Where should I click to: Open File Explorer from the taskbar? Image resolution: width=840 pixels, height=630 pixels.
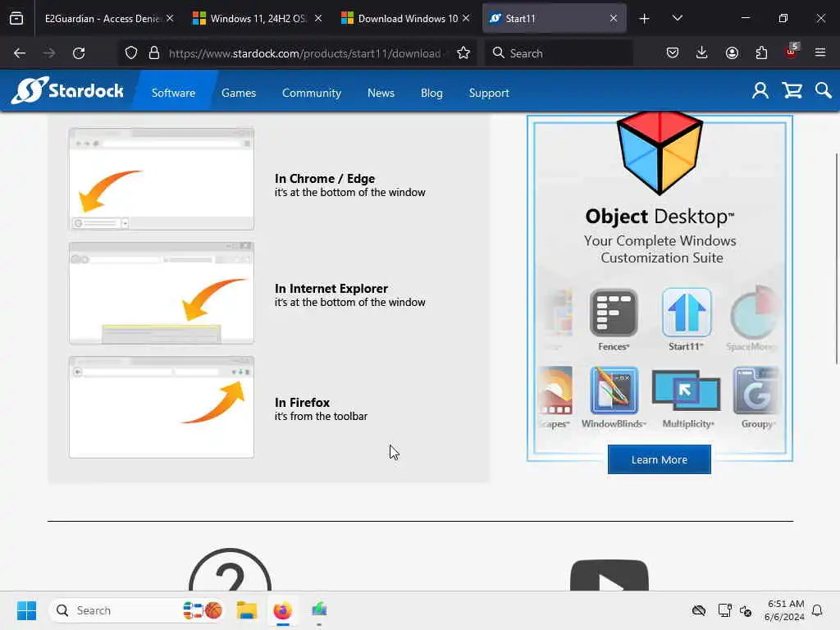pyautogui.click(x=246, y=610)
